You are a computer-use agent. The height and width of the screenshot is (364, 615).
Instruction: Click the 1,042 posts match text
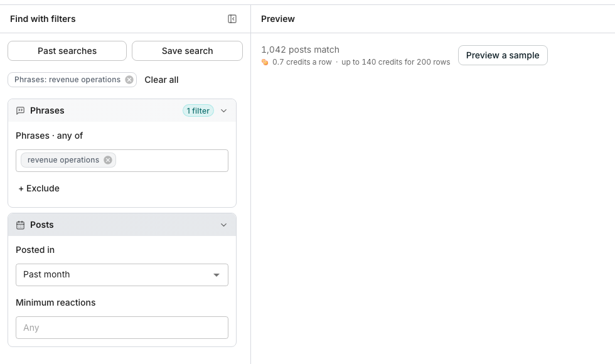point(301,50)
